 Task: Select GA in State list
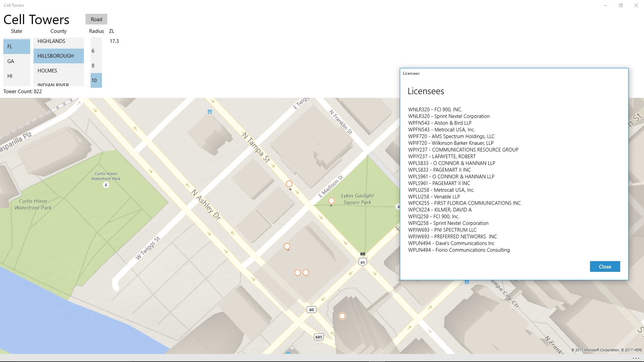pyautogui.click(x=16, y=61)
